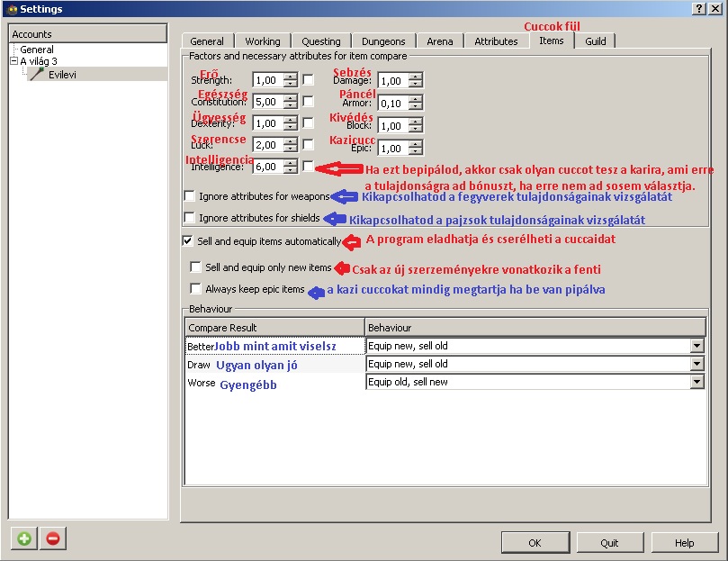Select the Evilevi character in tree
This screenshot has height=561, width=728.
pyautogui.click(x=61, y=75)
